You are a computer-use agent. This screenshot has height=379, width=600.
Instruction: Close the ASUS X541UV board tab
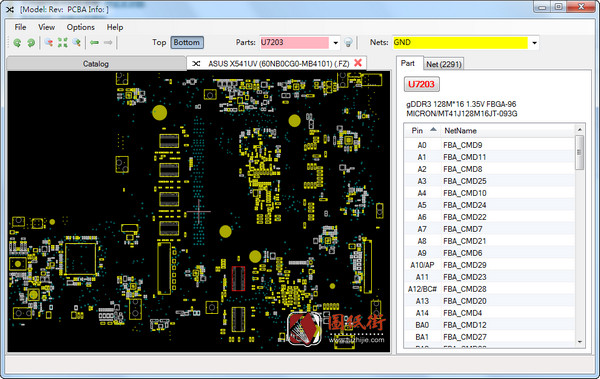(x=358, y=63)
